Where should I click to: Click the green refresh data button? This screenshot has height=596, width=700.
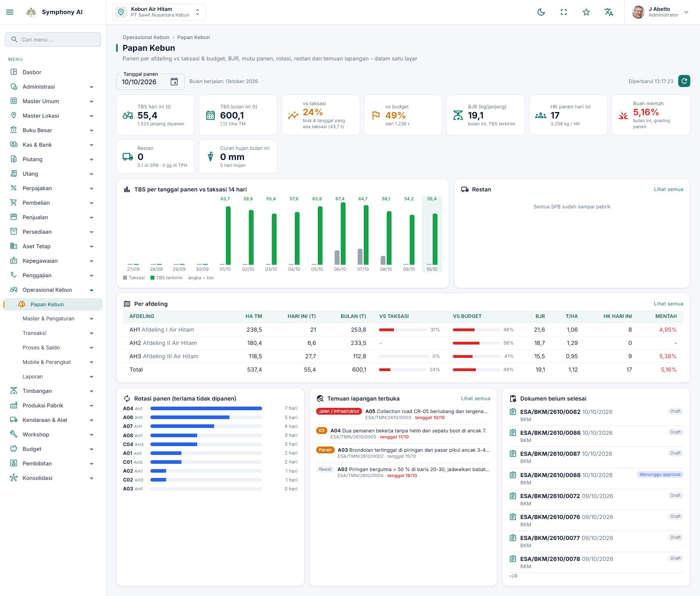(x=684, y=81)
